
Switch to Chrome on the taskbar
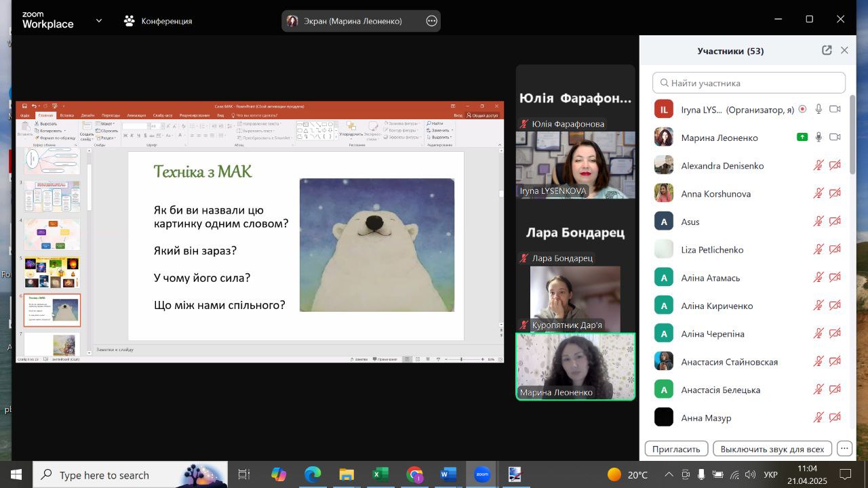414,474
